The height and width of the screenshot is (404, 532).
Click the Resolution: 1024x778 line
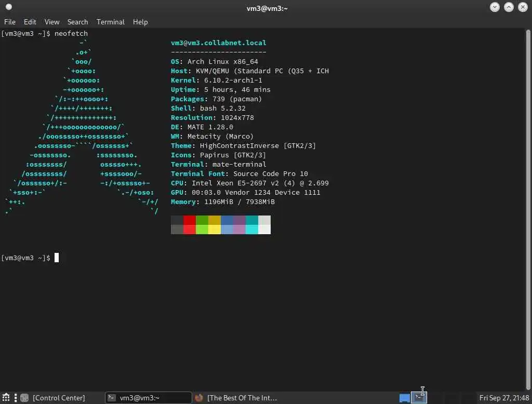pos(212,118)
